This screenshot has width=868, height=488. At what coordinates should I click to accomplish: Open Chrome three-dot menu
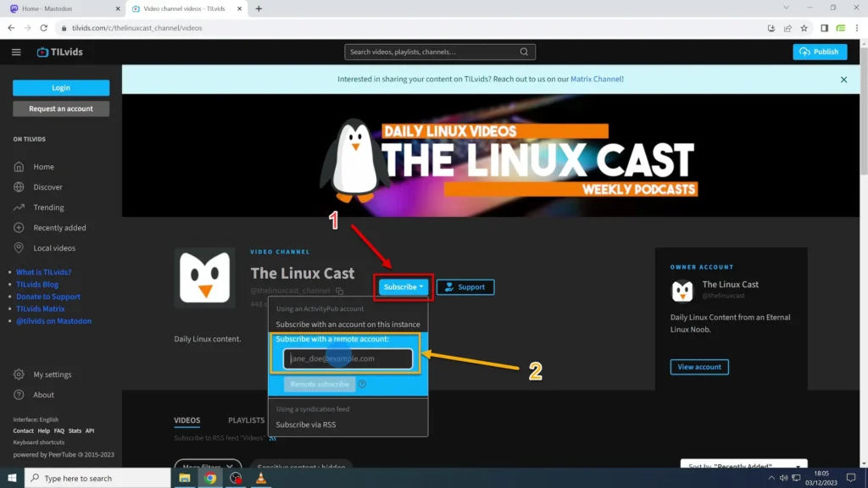[x=857, y=28]
